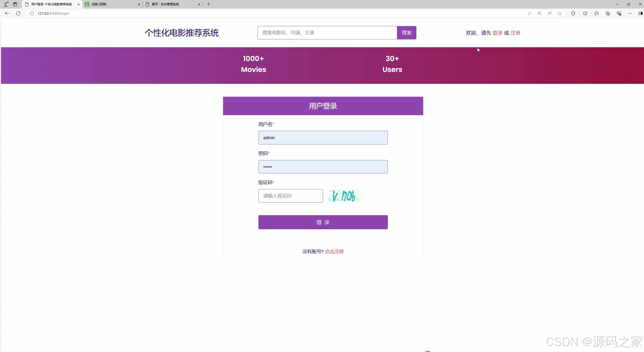Click the 搜索 search button
This screenshot has width=644, height=352.
pyautogui.click(x=406, y=33)
